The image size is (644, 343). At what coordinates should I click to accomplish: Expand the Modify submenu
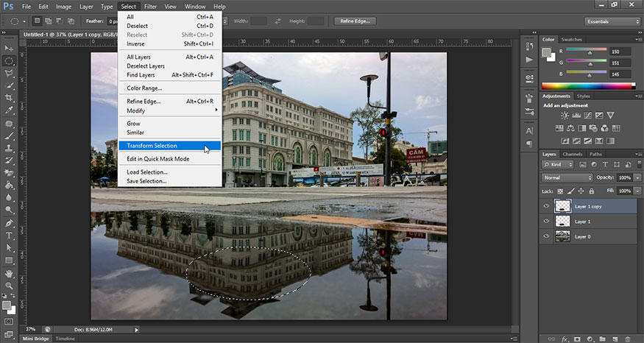[x=169, y=110]
